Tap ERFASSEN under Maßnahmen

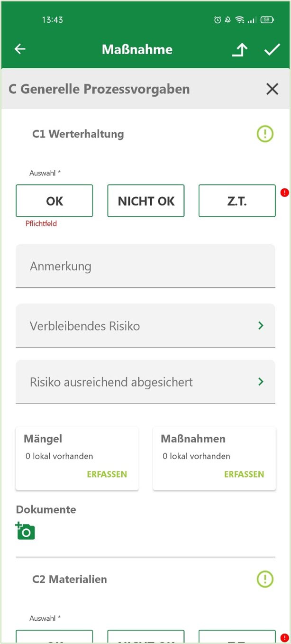click(244, 474)
